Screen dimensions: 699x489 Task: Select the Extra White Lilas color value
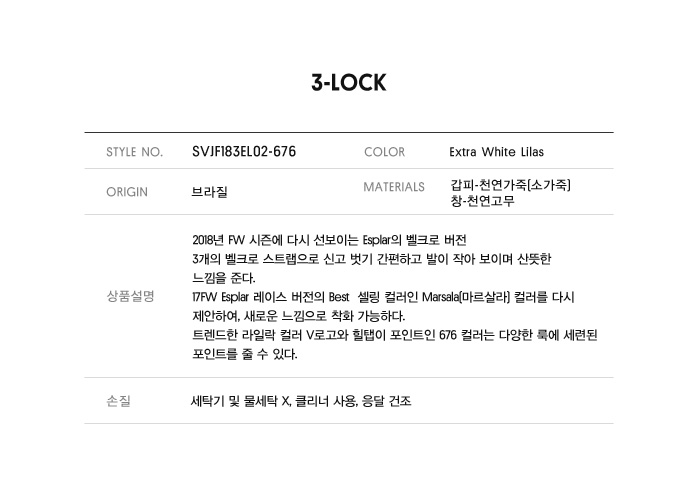click(x=496, y=152)
